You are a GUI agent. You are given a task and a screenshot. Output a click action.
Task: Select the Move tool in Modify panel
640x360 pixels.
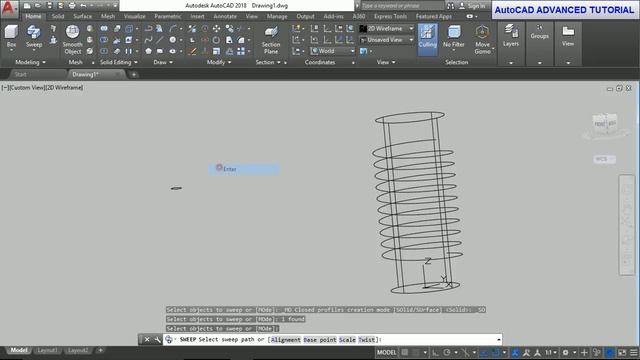tap(216, 28)
